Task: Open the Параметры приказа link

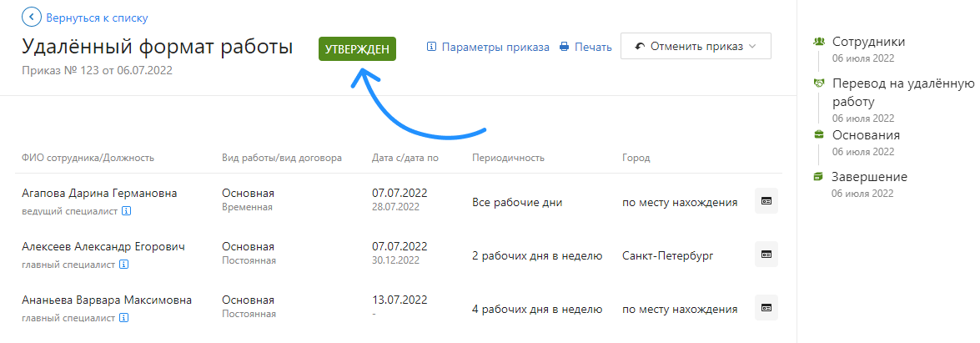Action: pyautogui.click(x=495, y=47)
